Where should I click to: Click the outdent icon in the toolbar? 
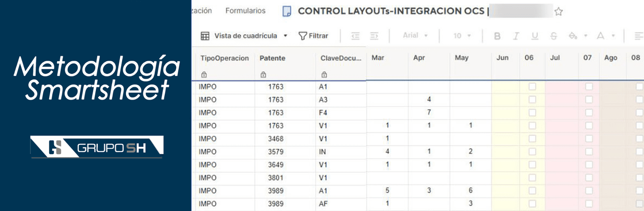tap(355, 36)
